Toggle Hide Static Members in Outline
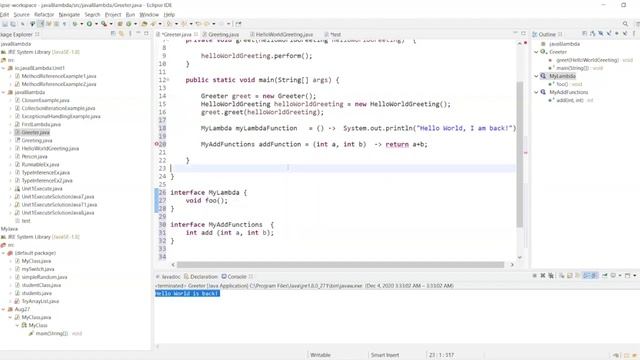The height and width of the screenshot is (360, 640). coord(609,33)
